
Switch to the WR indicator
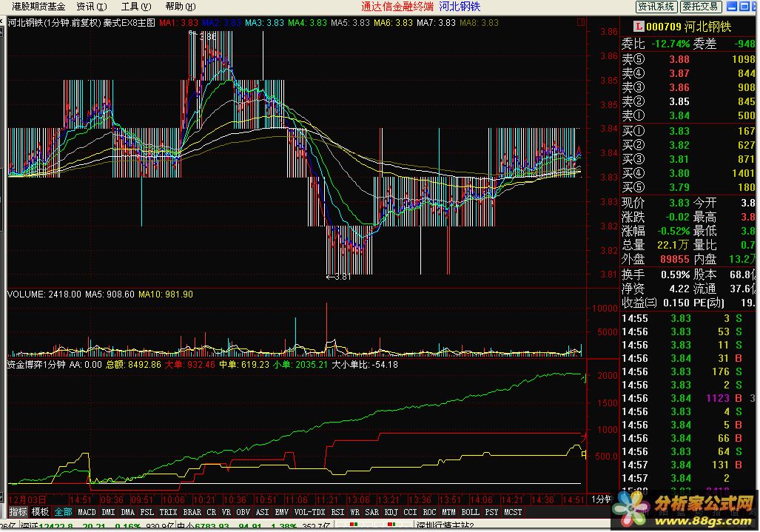coord(354,512)
